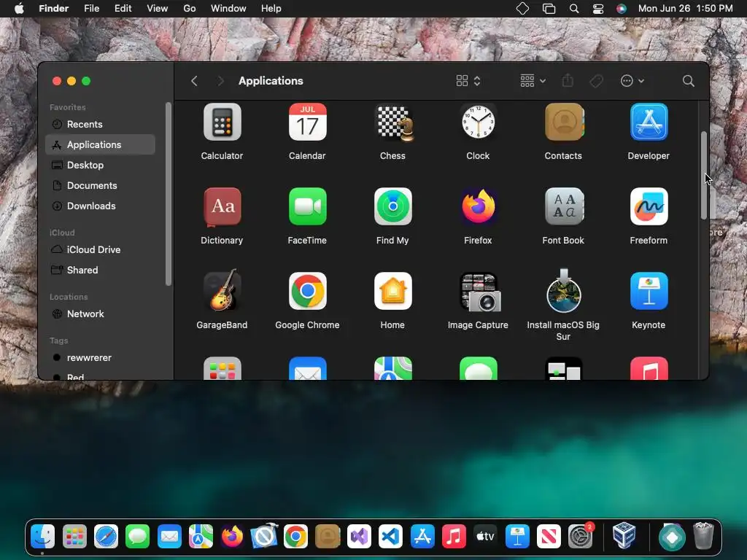Open Visual Studio Code from the Dock

tap(391, 537)
